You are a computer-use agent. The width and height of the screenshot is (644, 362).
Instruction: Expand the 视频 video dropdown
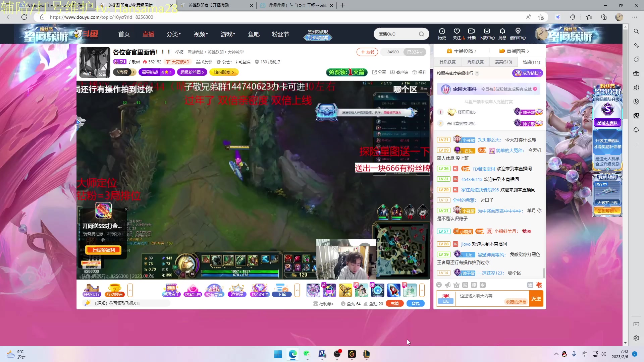click(201, 34)
